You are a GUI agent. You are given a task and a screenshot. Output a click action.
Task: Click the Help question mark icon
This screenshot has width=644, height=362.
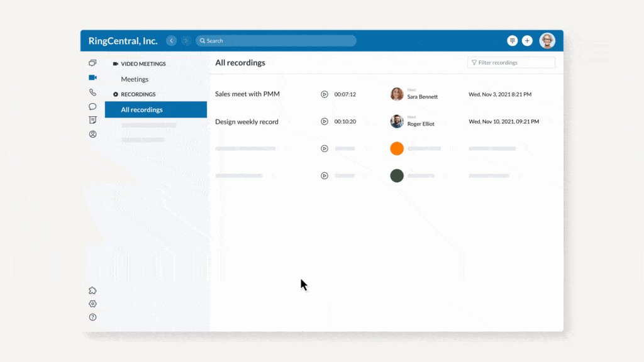pyautogui.click(x=92, y=317)
